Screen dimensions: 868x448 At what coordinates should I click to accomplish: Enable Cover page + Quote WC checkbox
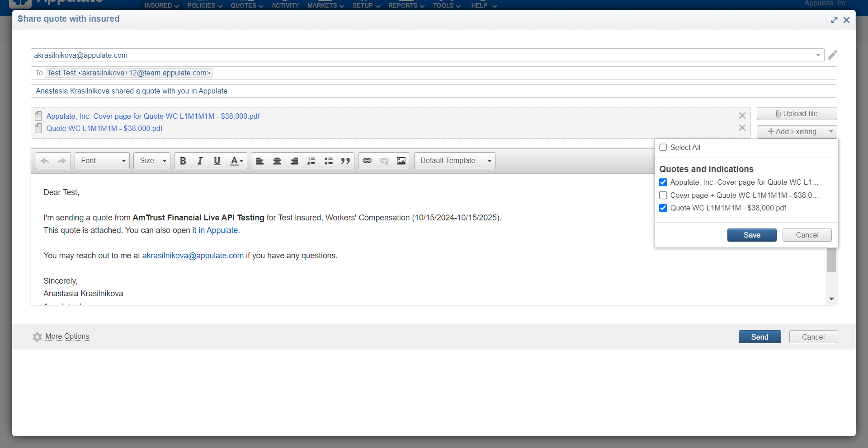click(663, 195)
